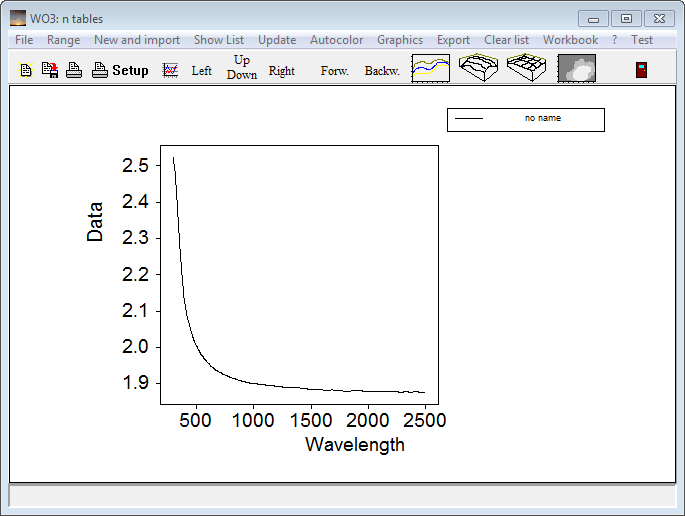Select the 3D surface plot icon
The width and height of the screenshot is (685, 516).
[x=479, y=69]
